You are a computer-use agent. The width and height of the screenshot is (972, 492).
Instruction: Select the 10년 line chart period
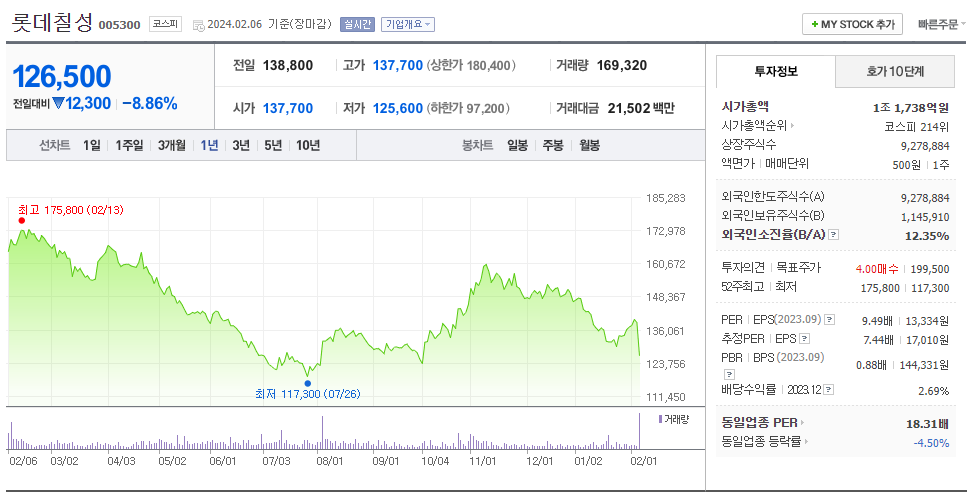pyautogui.click(x=308, y=145)
